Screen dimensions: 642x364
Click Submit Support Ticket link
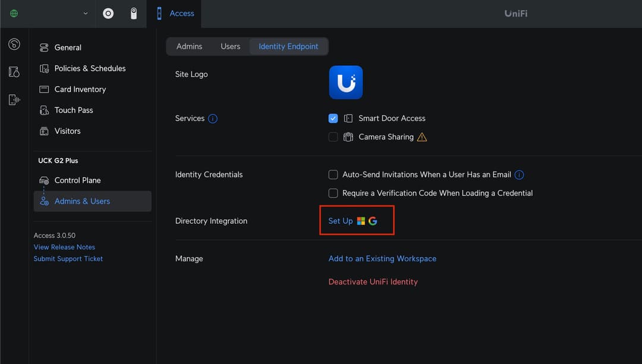[x=68, y=258]
